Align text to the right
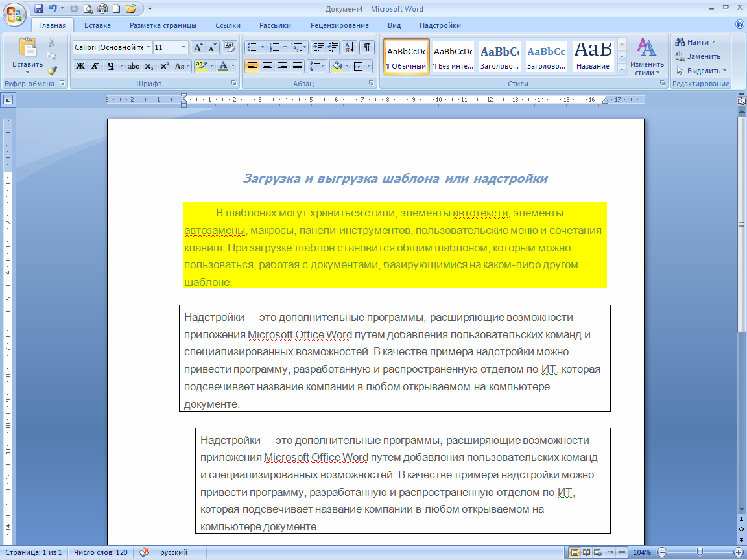The width and height of the screenshot is (747, 560). pos(283,66)
